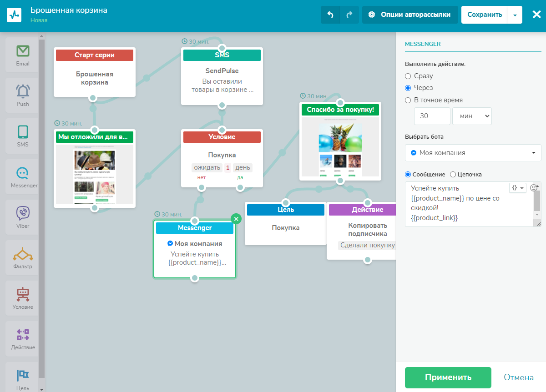The width and height of the screenshot is (546, 392).
Task: Click the Messenger node bottom connector
Action: (195, 278)
